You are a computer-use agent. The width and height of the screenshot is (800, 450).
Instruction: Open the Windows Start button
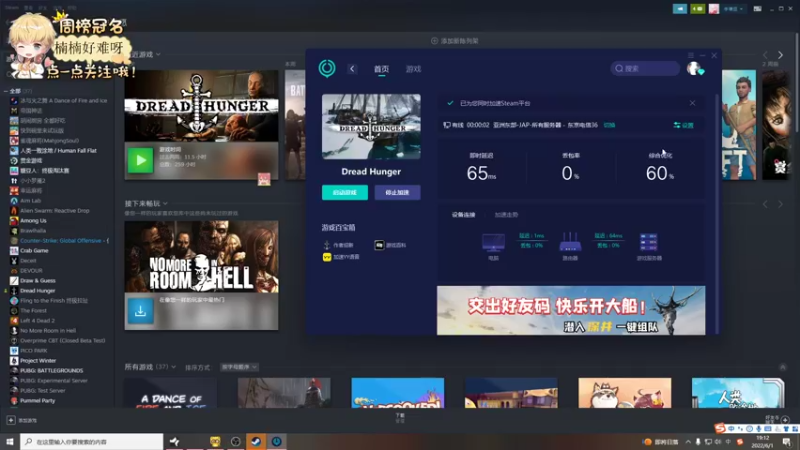(10, 441)
